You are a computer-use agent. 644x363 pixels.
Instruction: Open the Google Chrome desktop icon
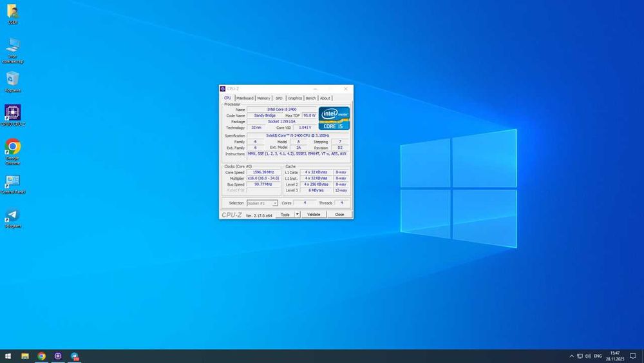click(x=13, y=148)
